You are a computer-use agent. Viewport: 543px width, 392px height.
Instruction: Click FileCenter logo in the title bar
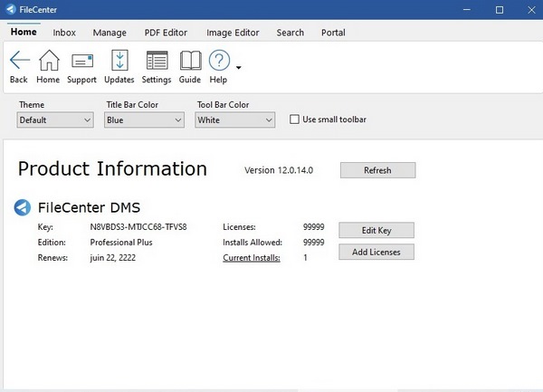point(11,9)
